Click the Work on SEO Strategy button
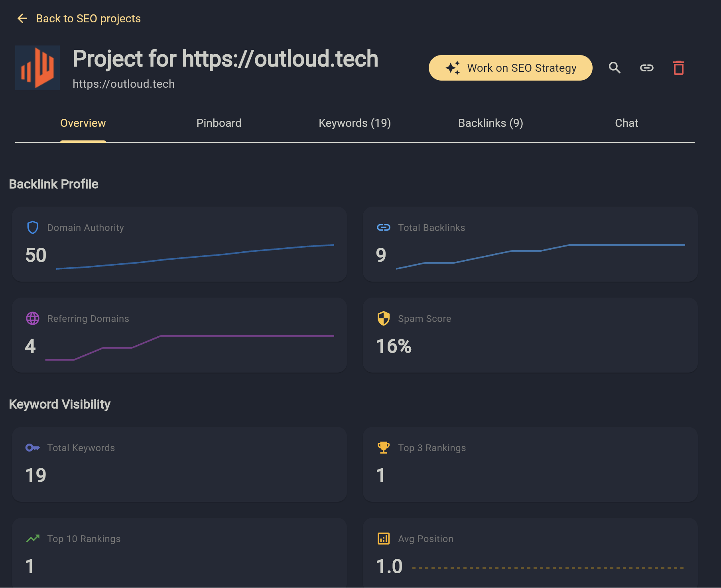The image size is (721, 588). pos(510,67)
